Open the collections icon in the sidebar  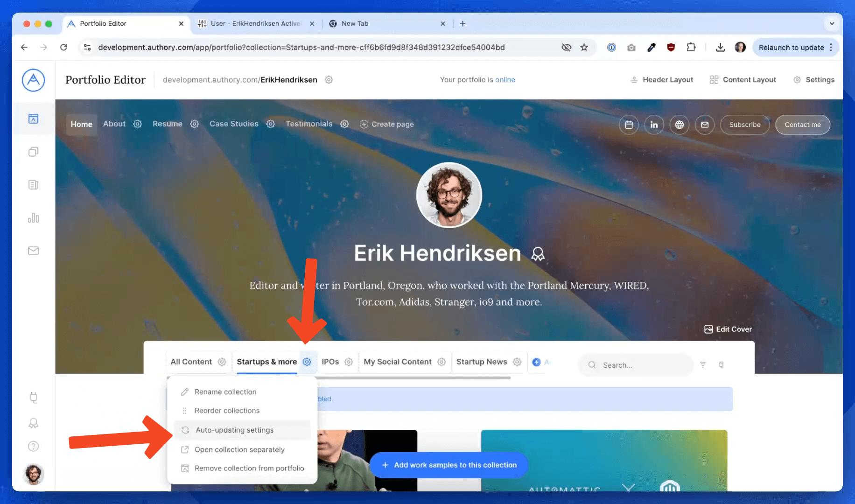[x=33, y=152]
